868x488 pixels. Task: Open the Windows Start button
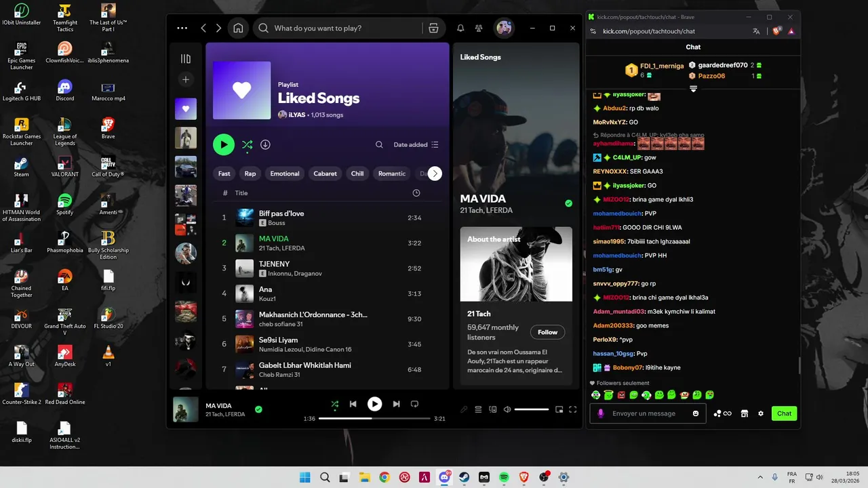click(305, 477)
